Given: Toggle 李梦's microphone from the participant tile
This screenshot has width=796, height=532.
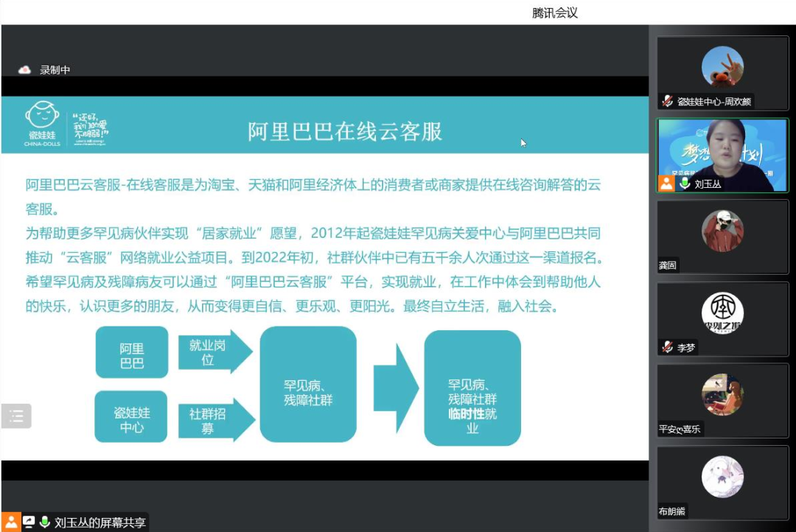Looking at the screenshot, I should coord(666,346).
